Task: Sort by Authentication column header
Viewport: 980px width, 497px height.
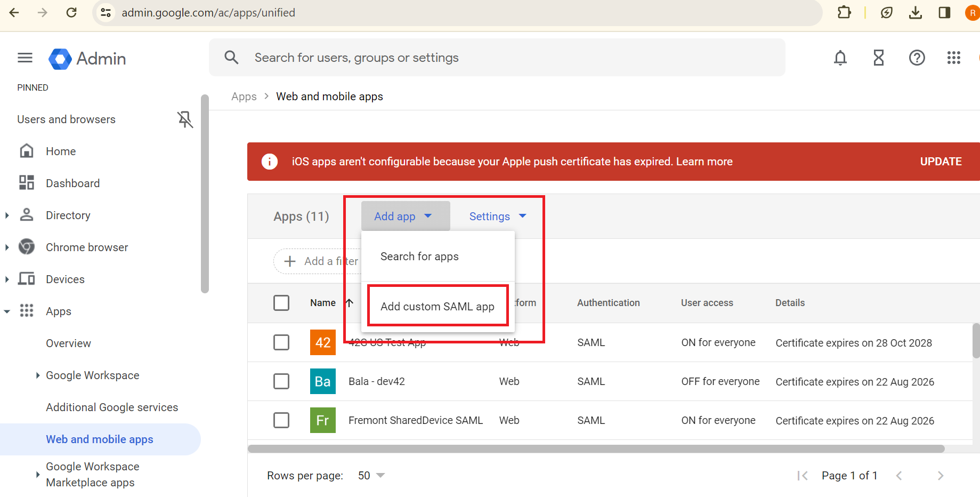Action: (x=609, y=303)
